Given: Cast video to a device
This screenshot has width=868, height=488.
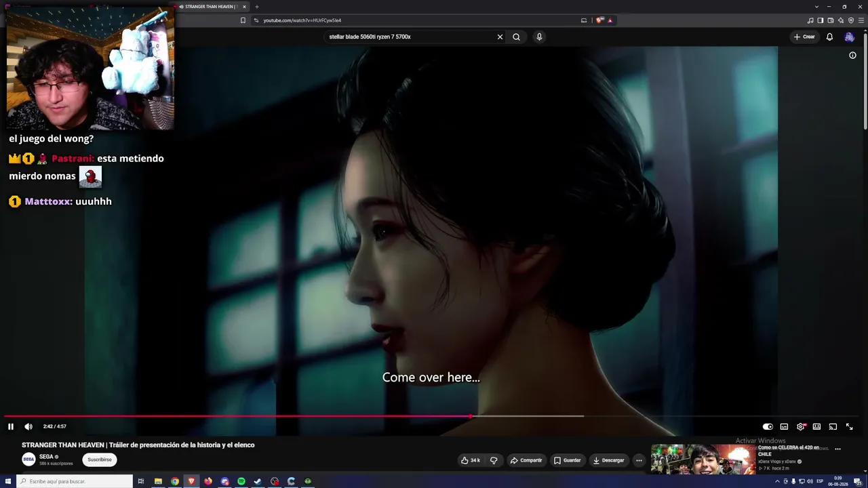Looking at the screenshot, I should pyautogui.click(x=833, y=426).
